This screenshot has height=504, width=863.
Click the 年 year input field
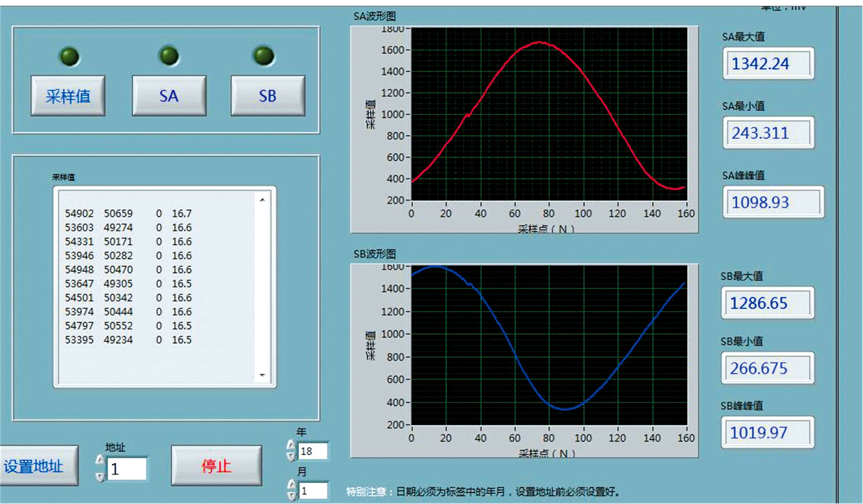pos(314,451)
